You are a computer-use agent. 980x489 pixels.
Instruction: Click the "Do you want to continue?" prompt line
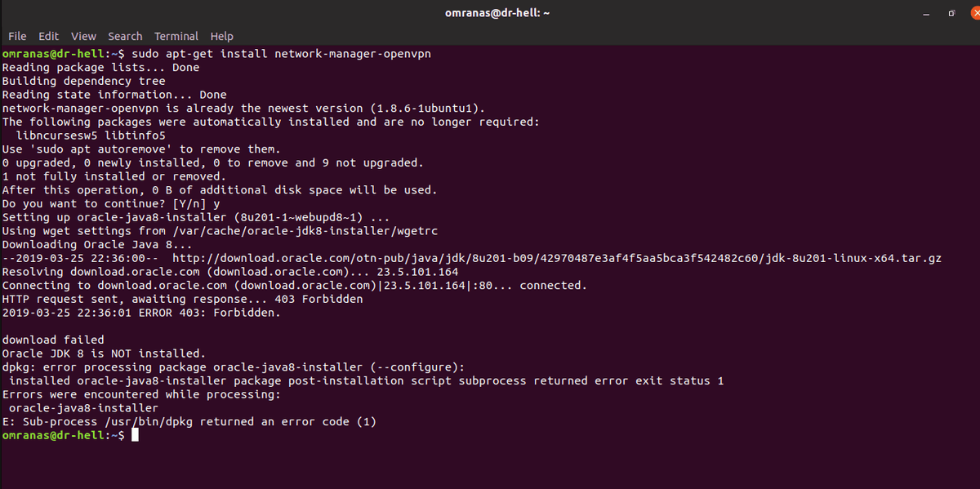tap(111, 203)
